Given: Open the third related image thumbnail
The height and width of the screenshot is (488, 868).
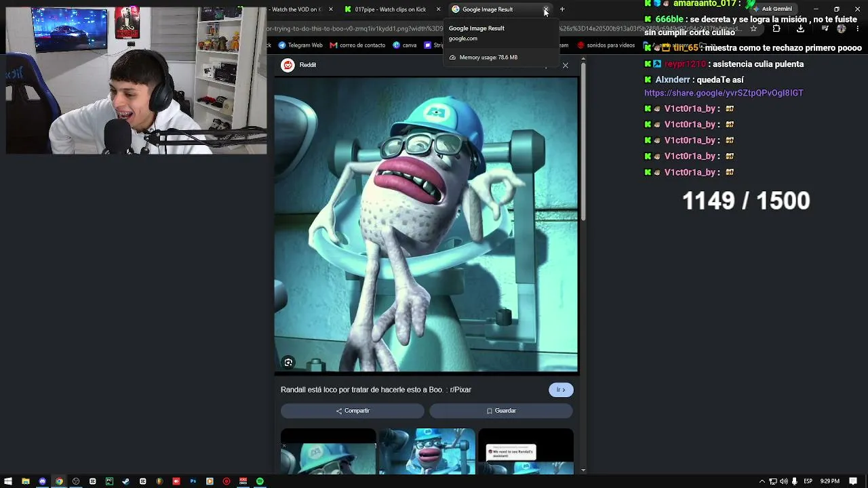Looking at the screenshot, I should pos(526,451).
